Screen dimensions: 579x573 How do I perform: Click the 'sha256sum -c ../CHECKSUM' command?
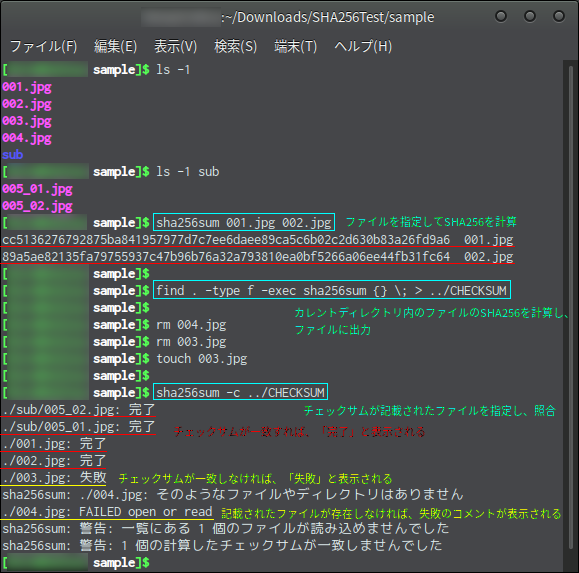240,392
